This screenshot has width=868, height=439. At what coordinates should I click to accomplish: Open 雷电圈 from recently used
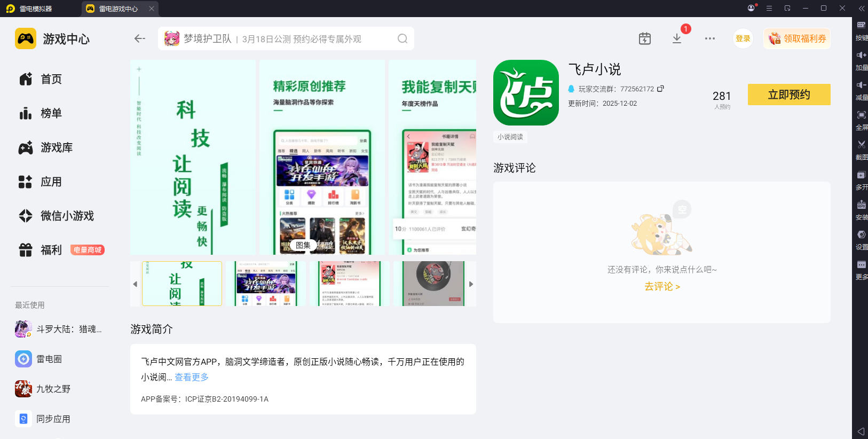[x=38, y=359]
